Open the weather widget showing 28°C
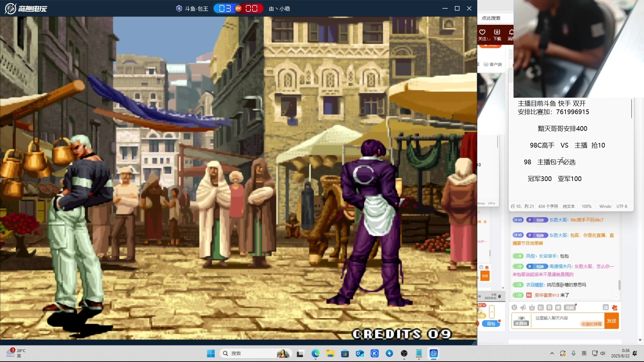 coord(16,353)
